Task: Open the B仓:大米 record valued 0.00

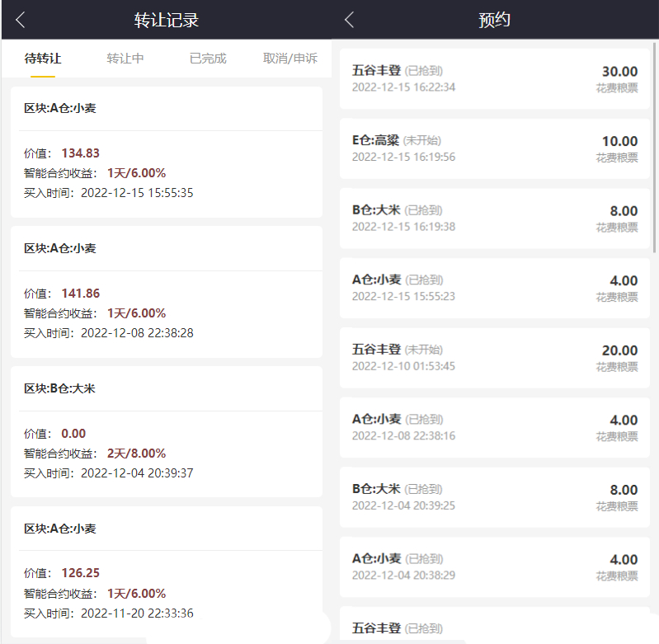Action: tap(166, 433)
